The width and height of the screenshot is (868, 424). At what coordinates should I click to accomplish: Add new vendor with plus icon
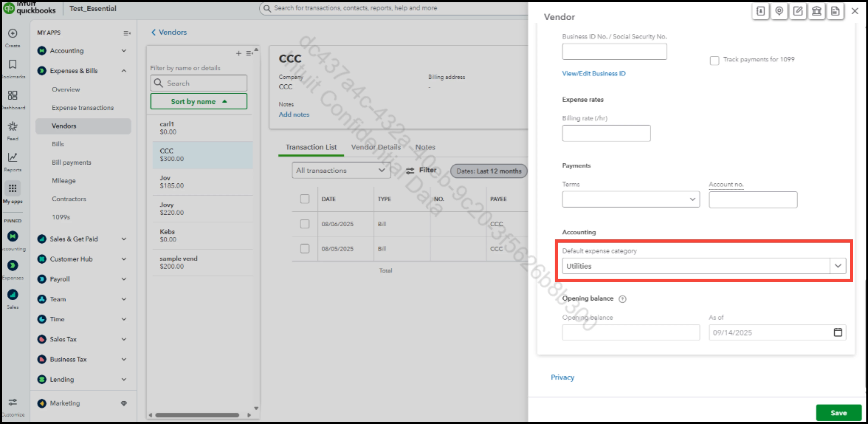(239, 53)
